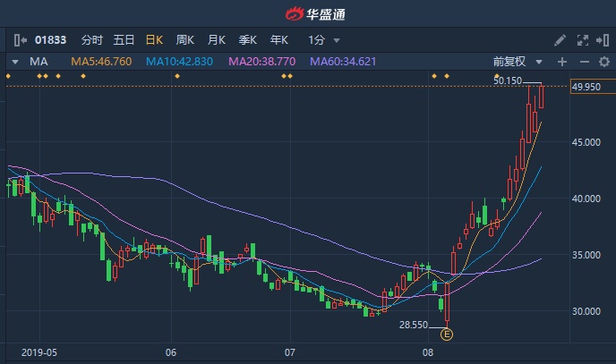Viewport: 616px width, 364px height.
Task: Zoom out chart with minus icon
Action: point(583,62)
